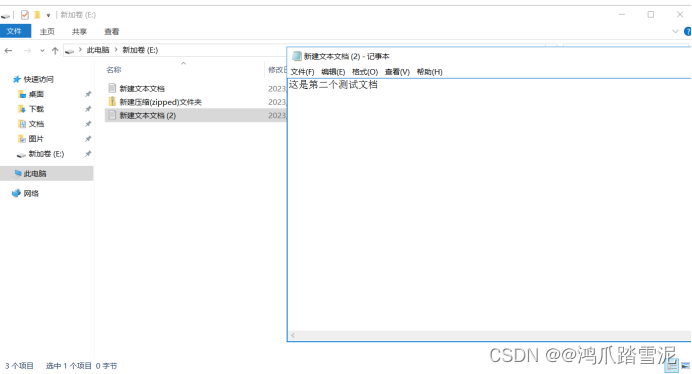Open Notepad 文件(F) menu

tap(302, 72)
